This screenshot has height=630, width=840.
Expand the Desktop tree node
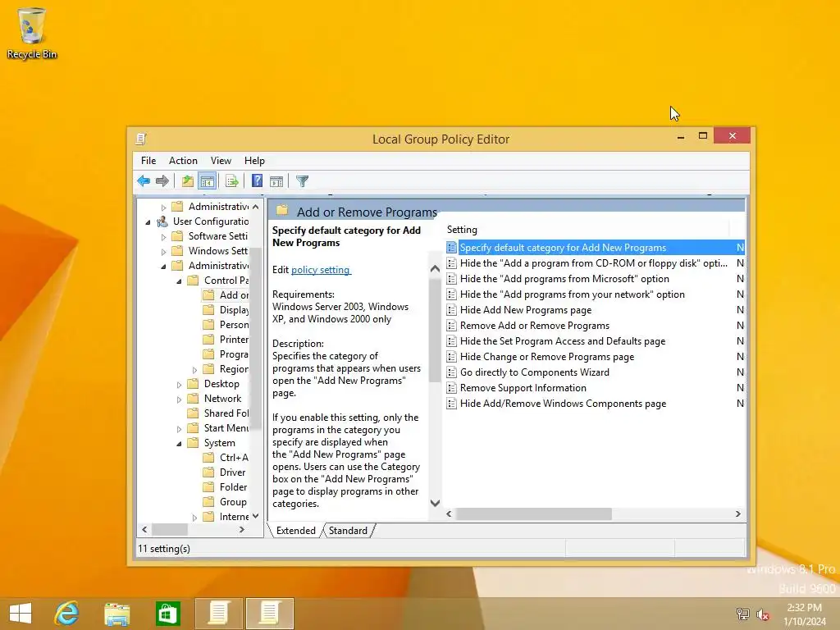pyautogui.click(x=180, y=385)
